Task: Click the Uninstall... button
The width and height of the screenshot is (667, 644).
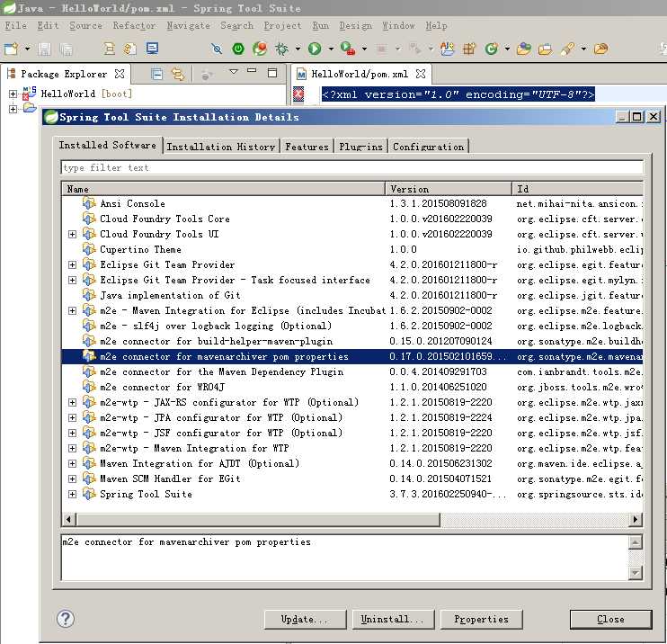Action: [393, 620]
